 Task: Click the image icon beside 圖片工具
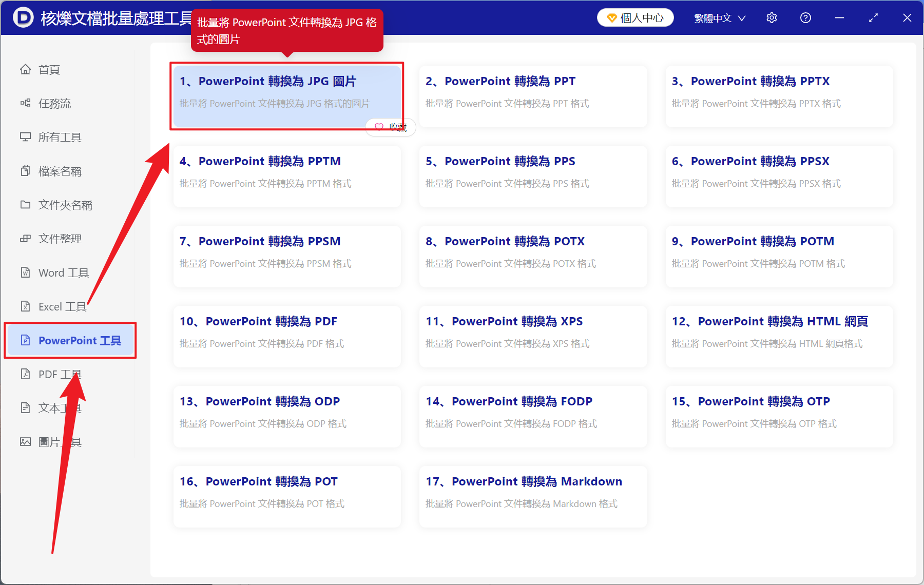(25, 442)
